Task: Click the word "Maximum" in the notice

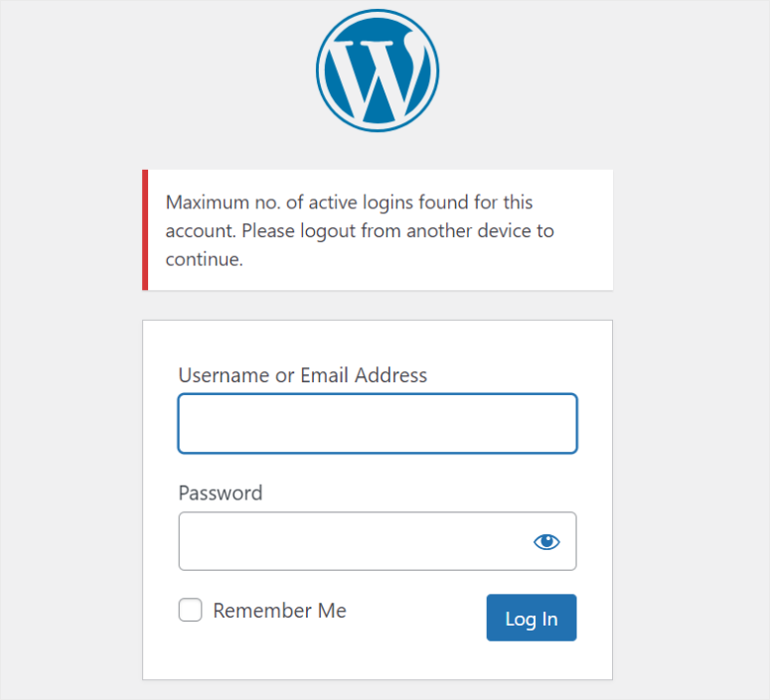Action: coord(206,203)
